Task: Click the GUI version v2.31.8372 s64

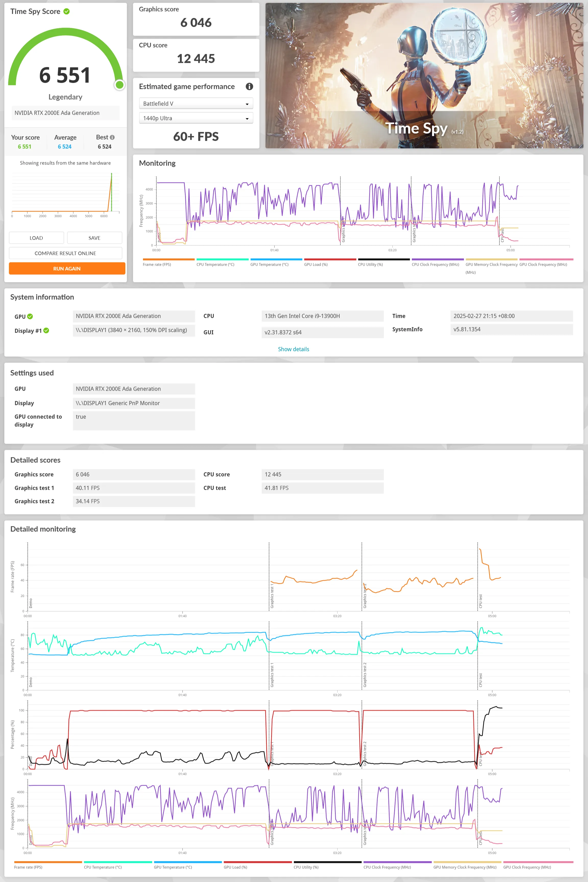Action: point(322,332)
